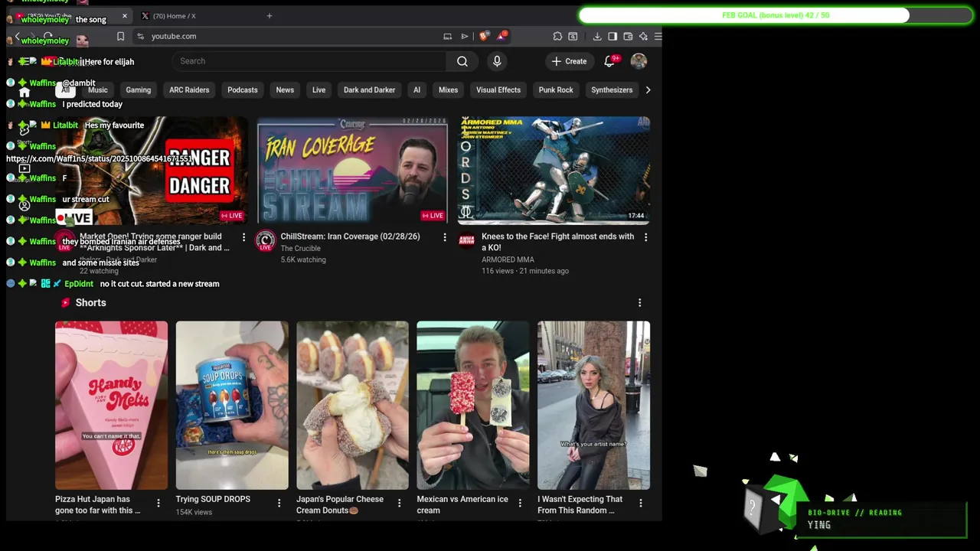Image resolution: width=980 pixels, height=551 pixels.
Task: Show more category chips with right arrow
Action: (648, 90)
